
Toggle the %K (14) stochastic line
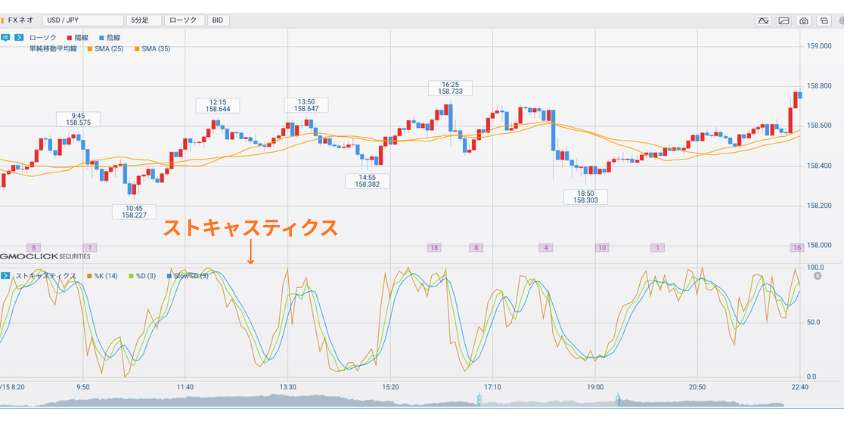click(103, 274)
